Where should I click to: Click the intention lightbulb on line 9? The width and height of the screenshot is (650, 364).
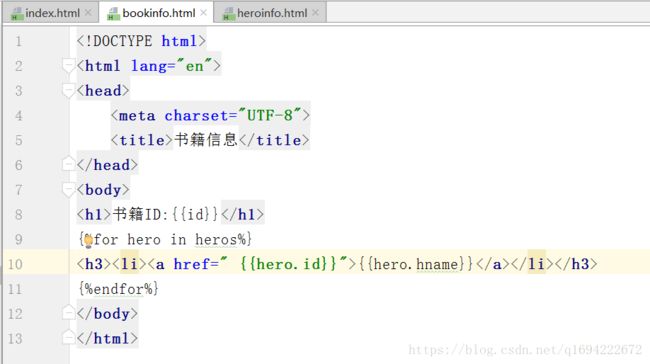88,240
